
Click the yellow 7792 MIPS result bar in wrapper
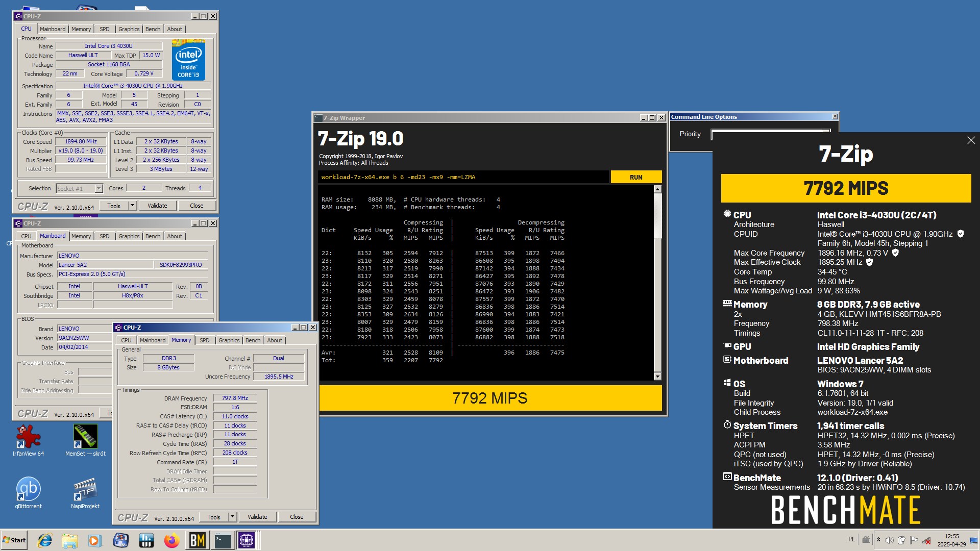click(x=490, y=398)
